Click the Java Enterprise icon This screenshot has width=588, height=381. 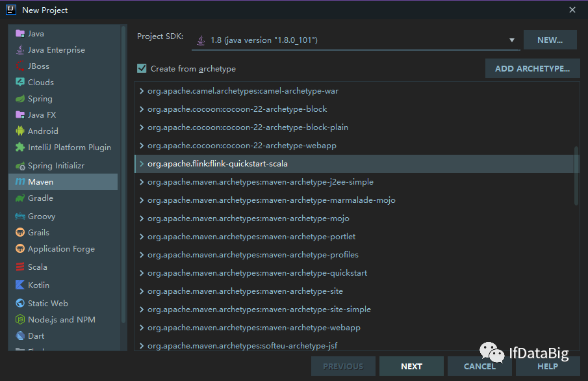click(x=20, y=50)
